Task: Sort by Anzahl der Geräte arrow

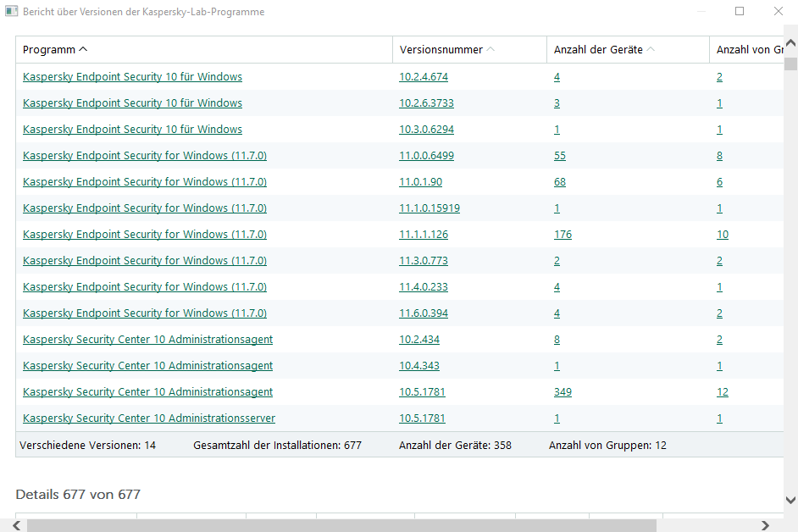Action: click(x=651, y=49)
